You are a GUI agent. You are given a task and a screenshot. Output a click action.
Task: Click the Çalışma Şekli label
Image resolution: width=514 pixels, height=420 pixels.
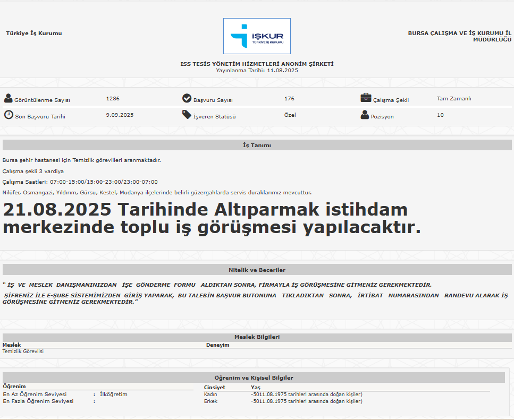pos(391,100)
